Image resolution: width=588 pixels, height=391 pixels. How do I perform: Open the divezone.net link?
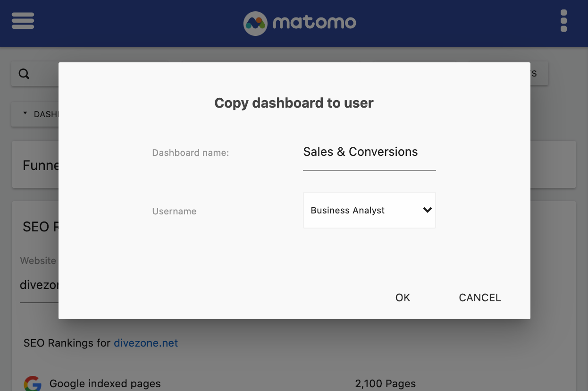point(145,343)
